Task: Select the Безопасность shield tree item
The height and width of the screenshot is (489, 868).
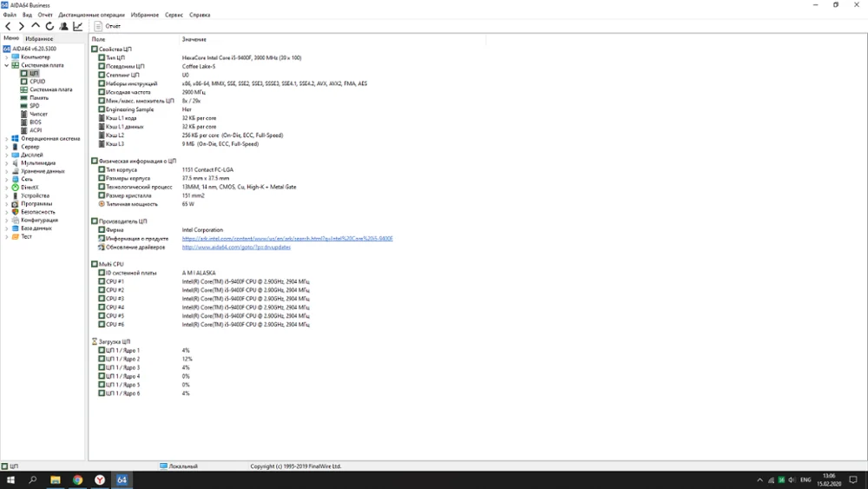Action: click(x=37, y=212)
